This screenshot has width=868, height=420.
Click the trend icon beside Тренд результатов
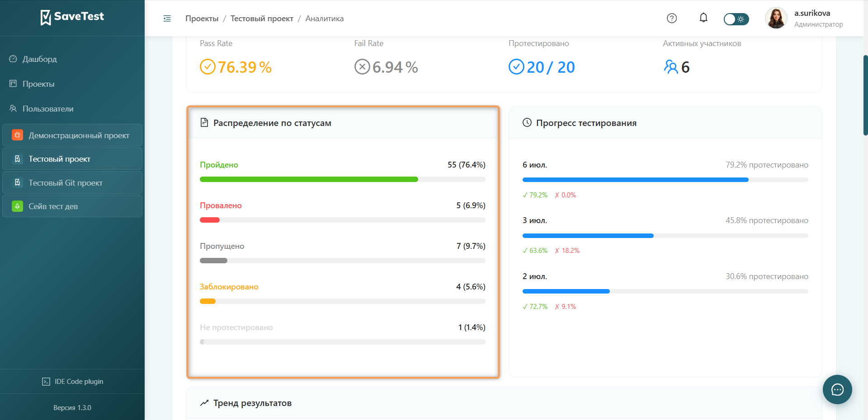pos(204,402)
